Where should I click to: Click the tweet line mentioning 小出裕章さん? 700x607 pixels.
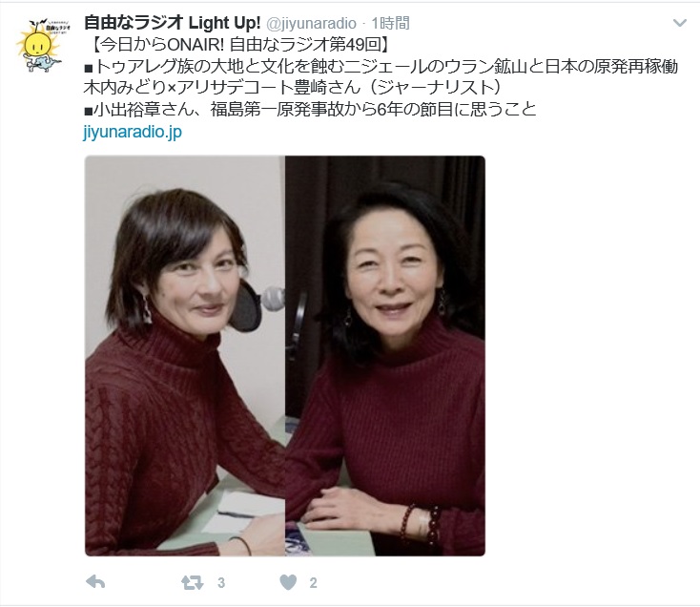click(x=310, y=110)
